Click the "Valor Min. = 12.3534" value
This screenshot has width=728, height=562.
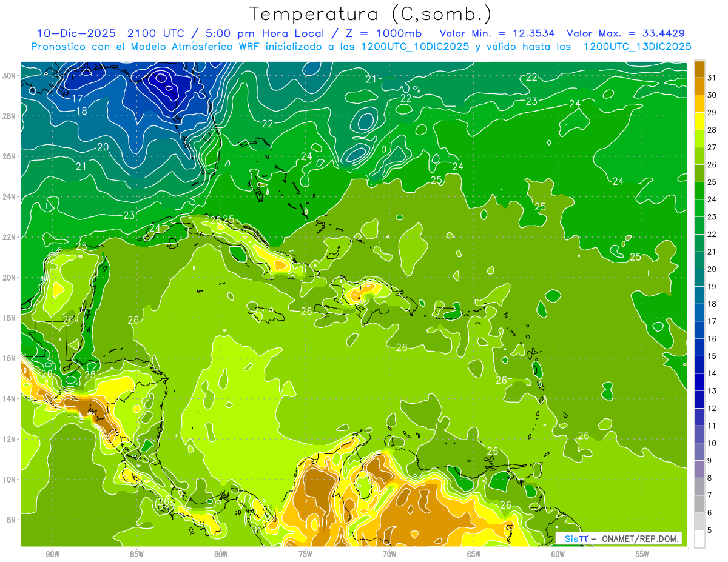497,33
